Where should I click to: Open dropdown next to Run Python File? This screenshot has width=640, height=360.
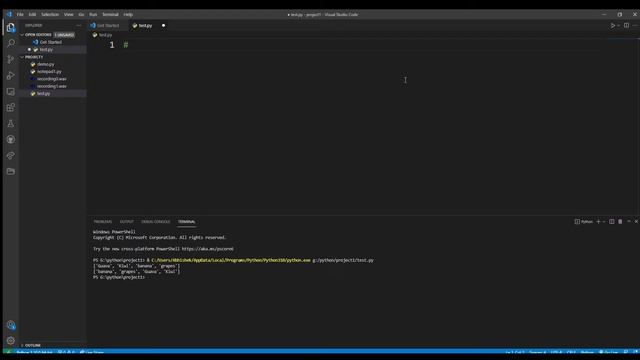click(x=618, y=25)
